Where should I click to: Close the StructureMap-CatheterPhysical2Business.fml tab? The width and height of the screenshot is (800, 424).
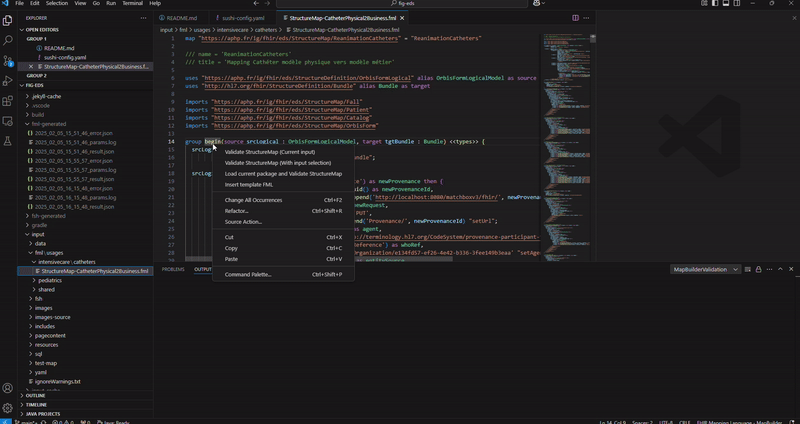[x=402, y=18]
